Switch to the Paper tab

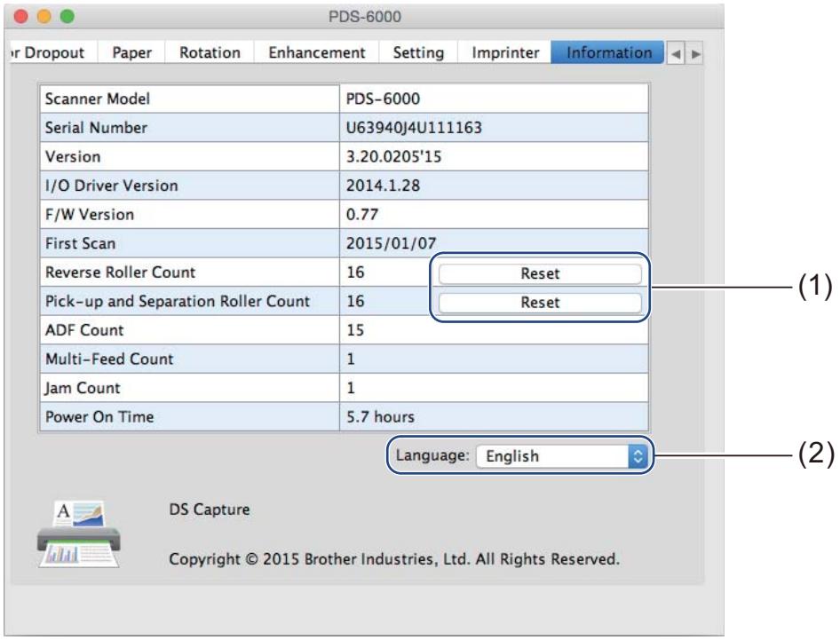click(x=131, y=52)
